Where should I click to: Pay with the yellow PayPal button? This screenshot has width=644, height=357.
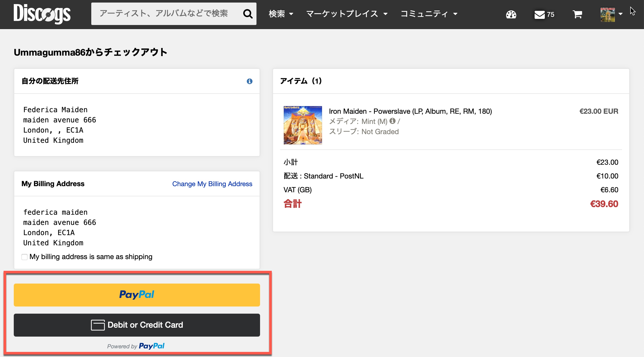coord(137,295)
